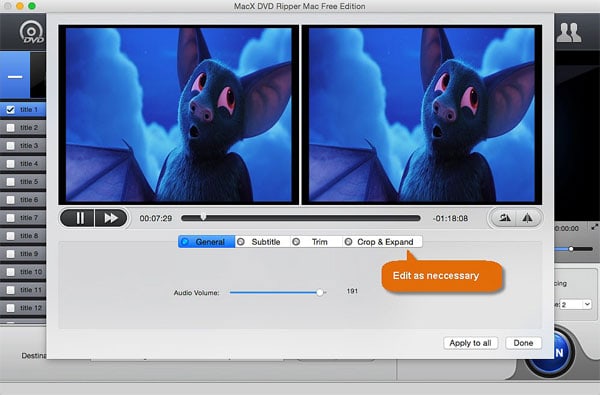Click the DVD disc icon
Screen dimensions: 600x395
[x=31, y=32]
